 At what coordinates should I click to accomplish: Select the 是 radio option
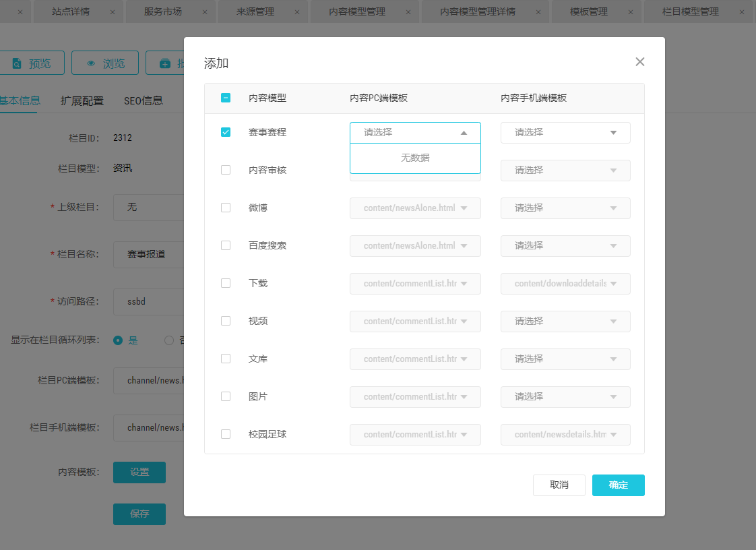[x=119, y=340]
